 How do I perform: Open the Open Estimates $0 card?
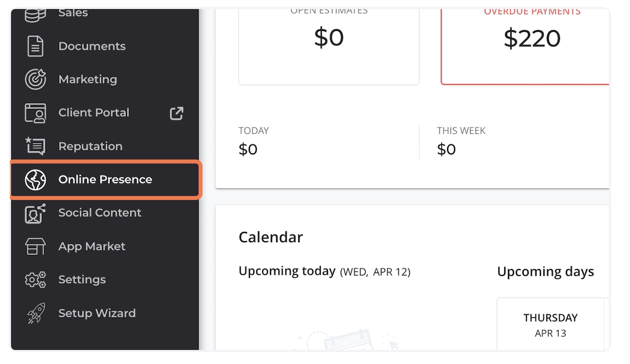click(329, 46)
